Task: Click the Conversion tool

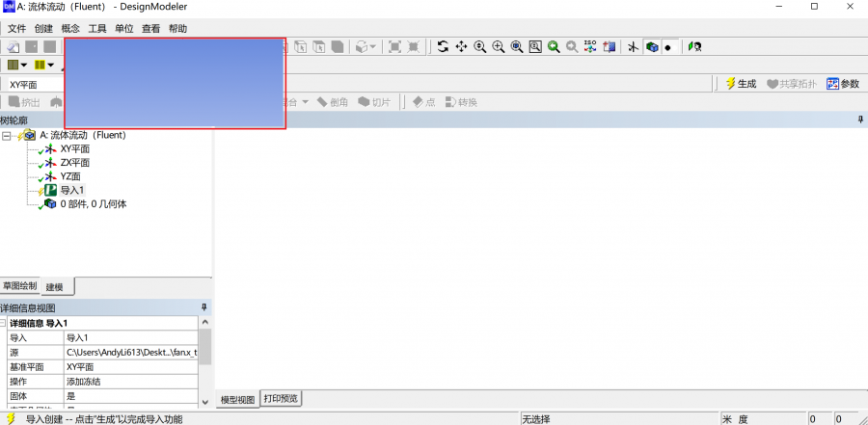Action: point(461,102)
